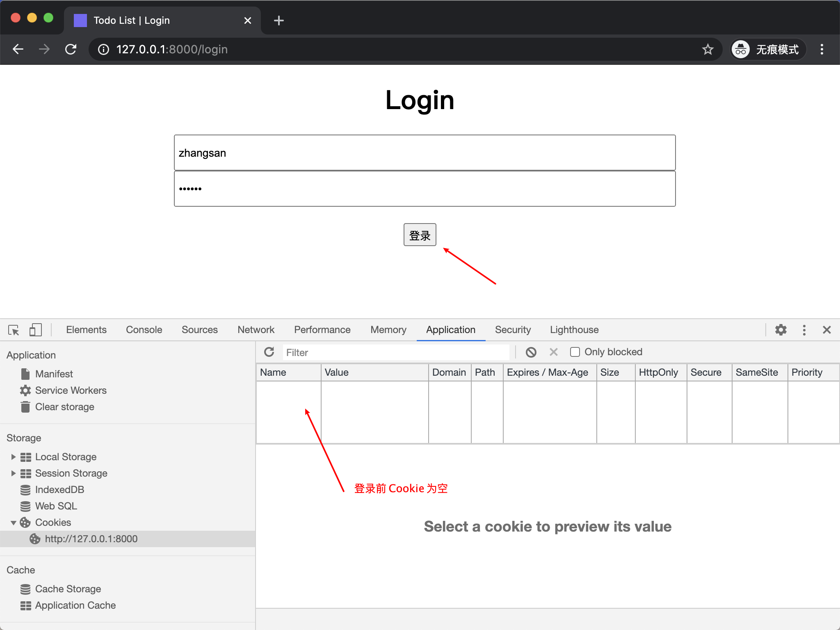Click the DevTools inspect element icon
Image resolution: width=840 pixels, height=630 pixels.
pyautogui.click(x=14, y=330)
